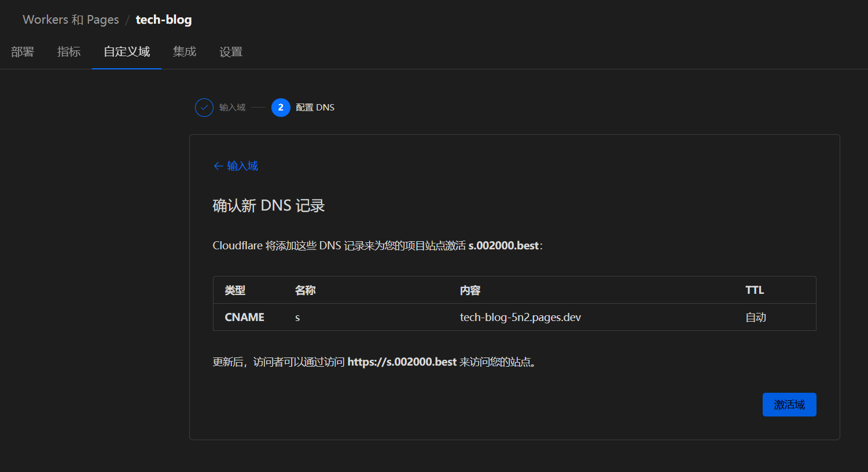Screen dimensions: 868x472
Task: Click the CNAME record type cell
Action: click(244, 317)
